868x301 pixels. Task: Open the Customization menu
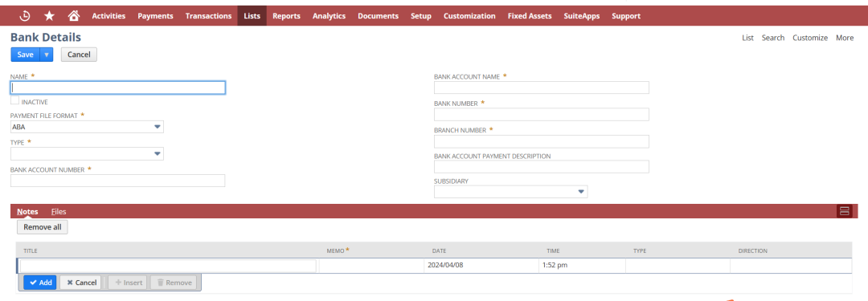point(469,16)
